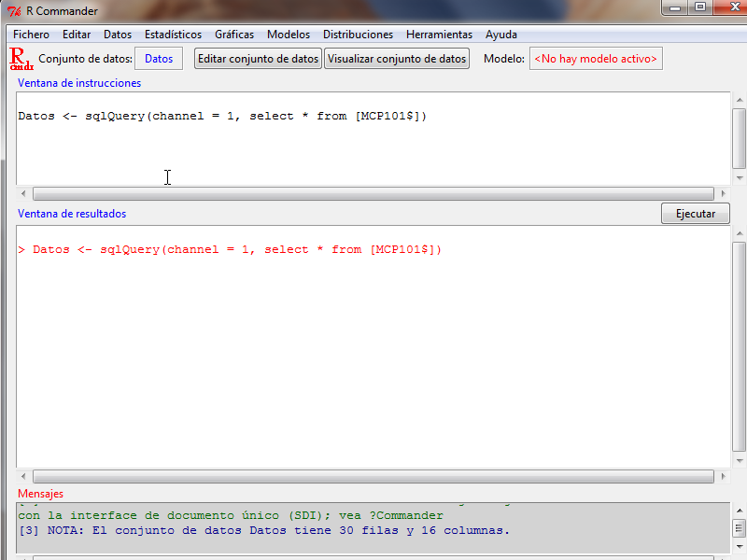Click the results window vertical scrollbar
This screenshot has width=747, height=560.
(x=740, y=346)
